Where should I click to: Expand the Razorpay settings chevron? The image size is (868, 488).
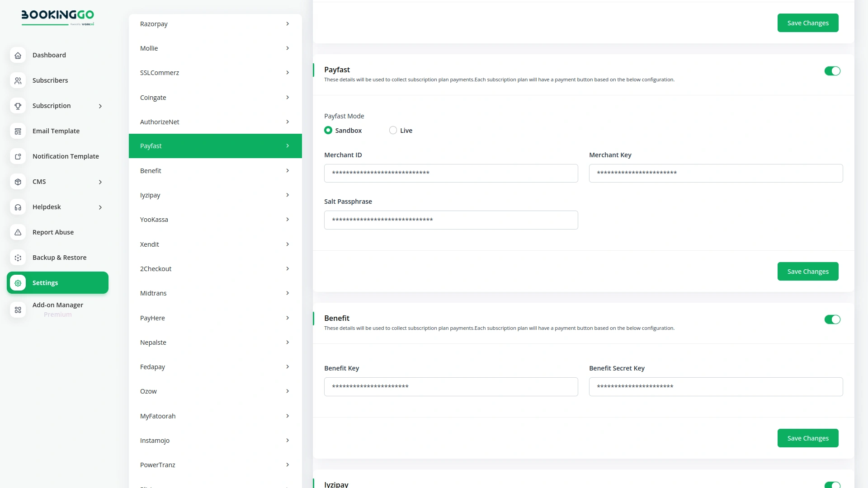pyautogui.click(x=288, y=23)
